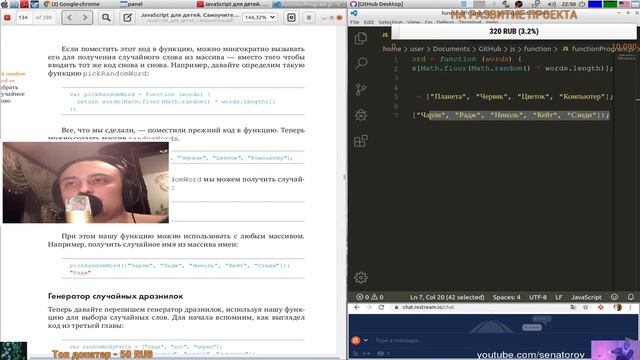
Task: Click the red extension icon in Chrome toolbar
Action: point(601,307)
